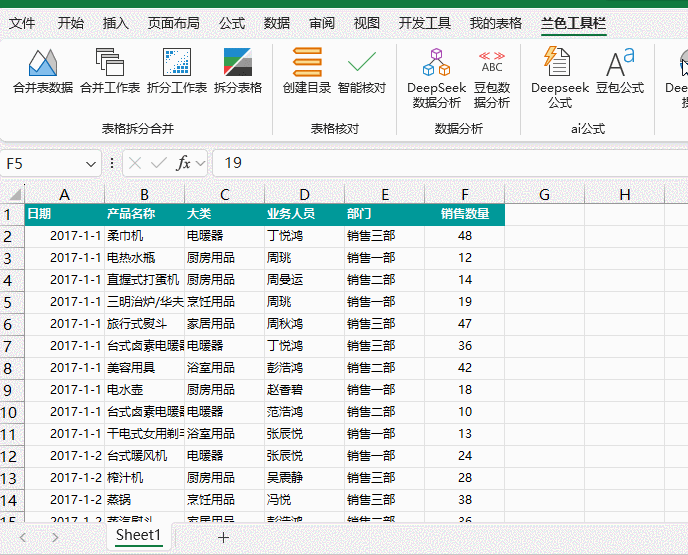
Task: Select the 兰色工具栏 tab
Action: (x=573, y=23)
